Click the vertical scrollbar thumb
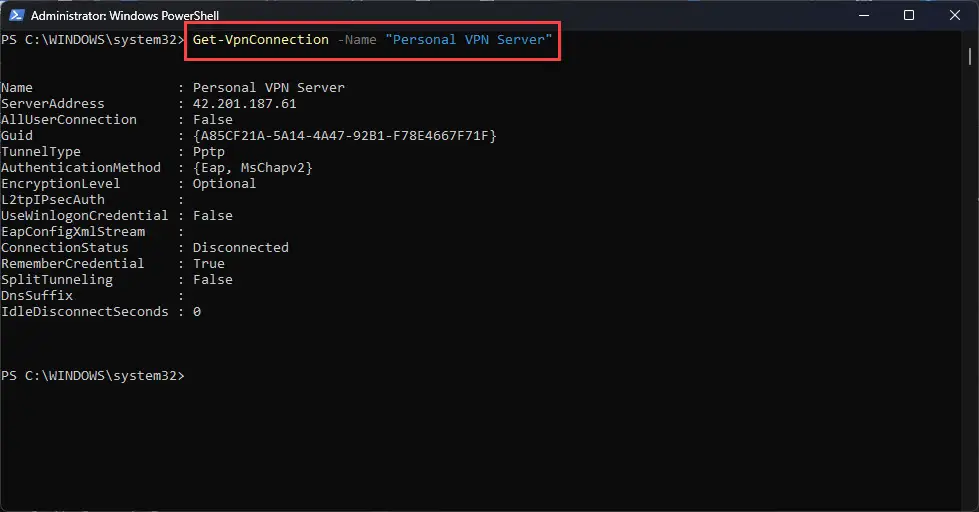 coord(970,56)
